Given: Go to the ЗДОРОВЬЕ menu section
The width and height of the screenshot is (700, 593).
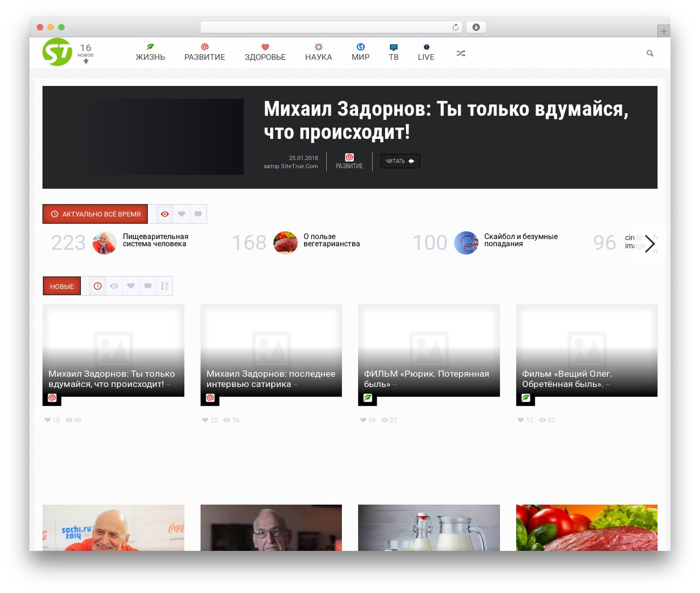Looking at the screenshot, I should [265, 53].
